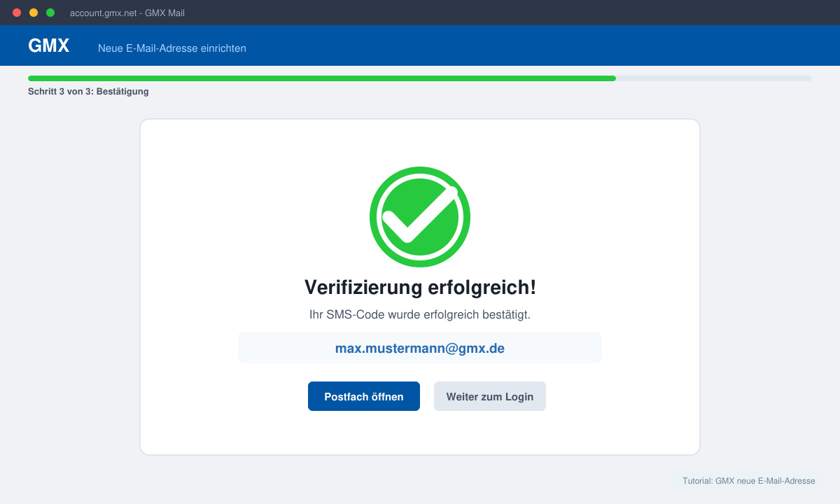Click the Weiter zum Login button

490,396
